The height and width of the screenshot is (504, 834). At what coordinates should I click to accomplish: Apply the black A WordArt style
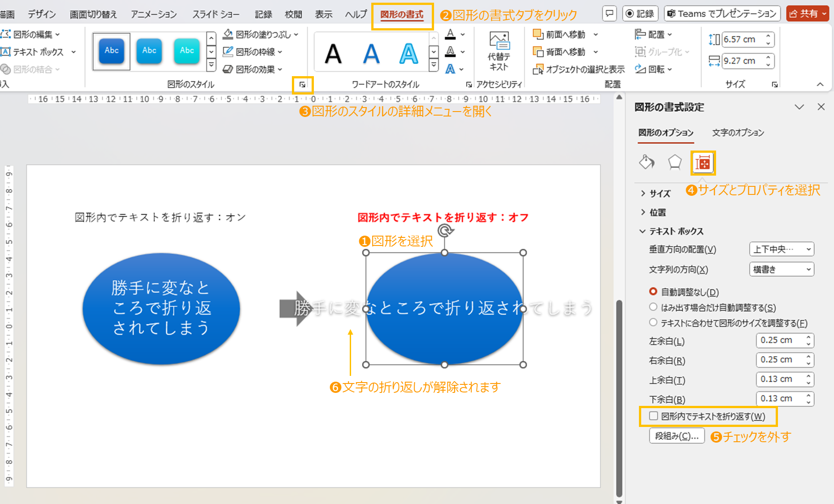333,54
